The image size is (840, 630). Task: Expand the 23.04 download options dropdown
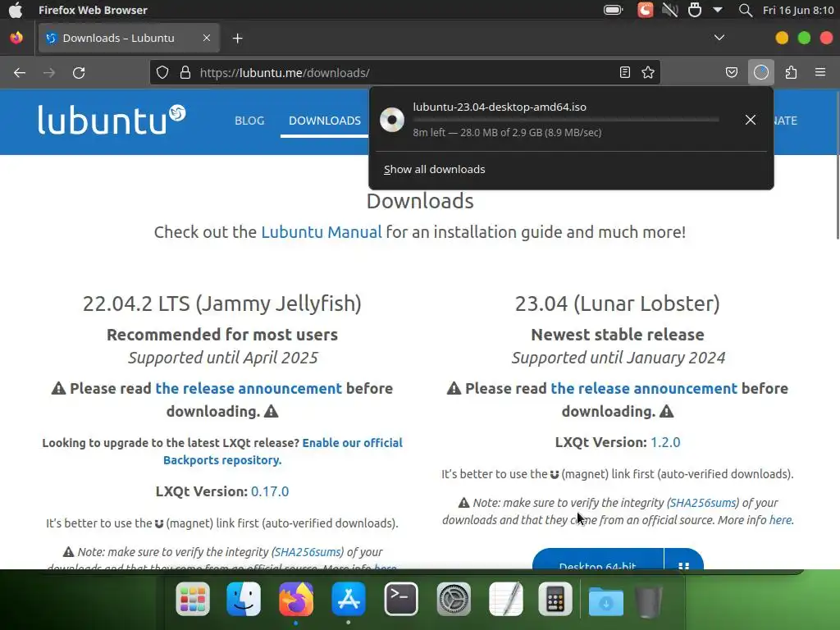click(684, 559)
